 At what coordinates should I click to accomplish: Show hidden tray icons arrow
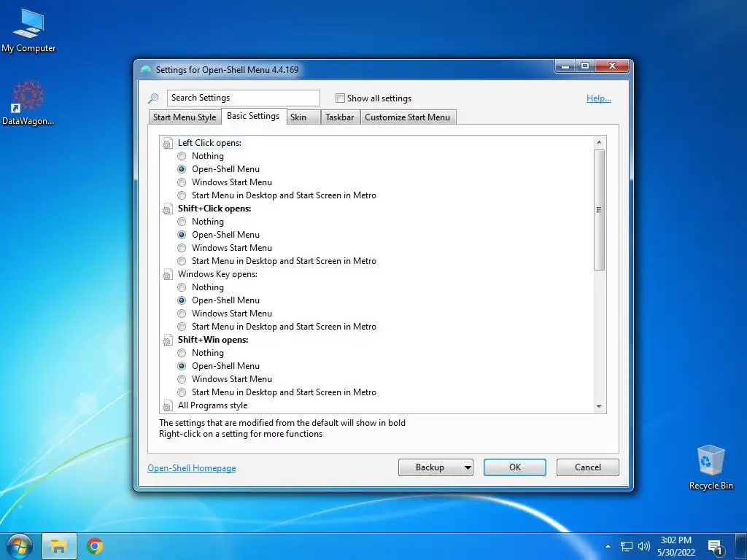tap(608, 546)
